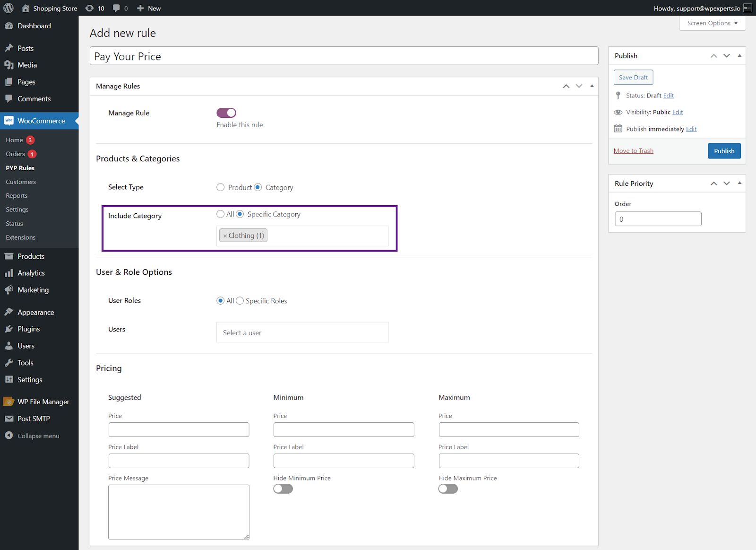Viewport: 756px width, 550px height.
Task: Click the Maximum Price input field
Action: coord(509,429)
